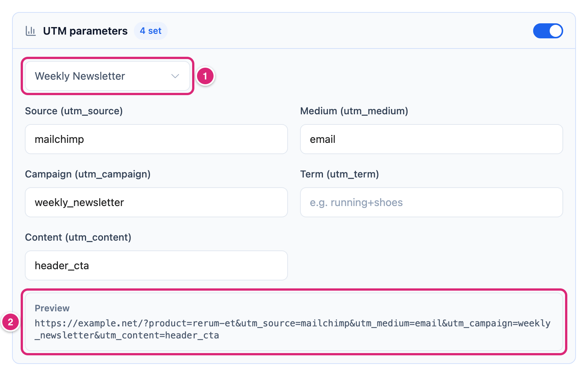Click the 'Content (utm_content)' label
The image size is (588, 376).
[x=78, y=237]
